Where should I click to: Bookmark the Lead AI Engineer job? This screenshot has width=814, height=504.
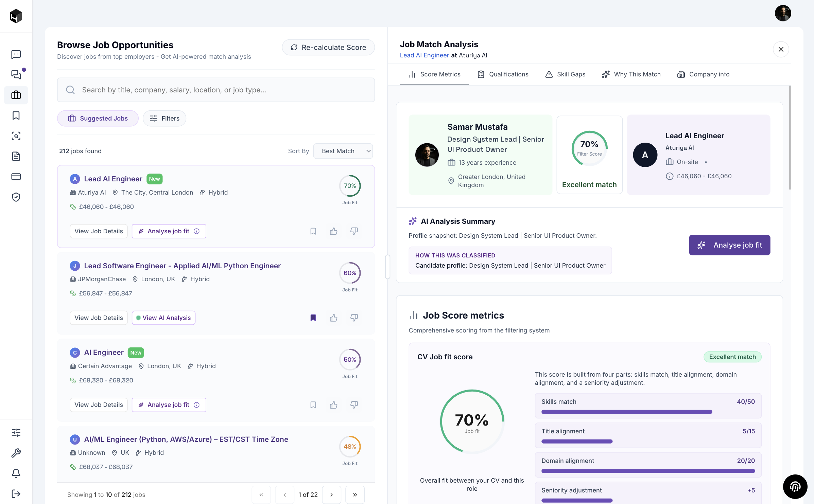(313, 231)
